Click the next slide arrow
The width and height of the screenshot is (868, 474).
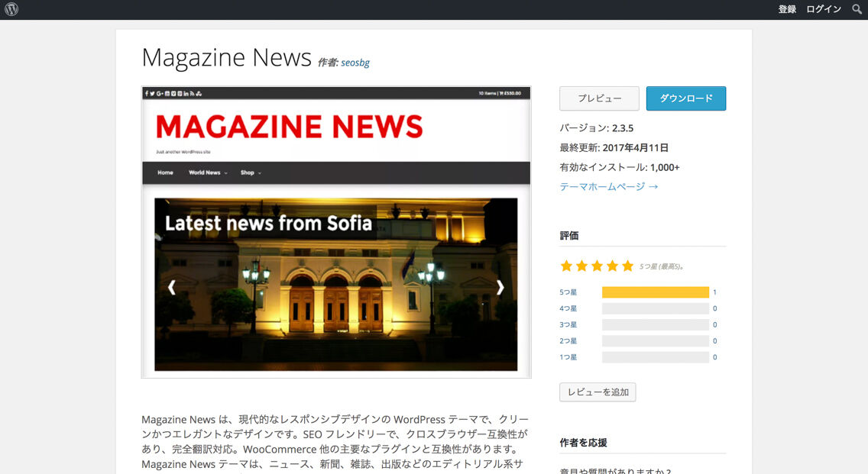[500, 287]
